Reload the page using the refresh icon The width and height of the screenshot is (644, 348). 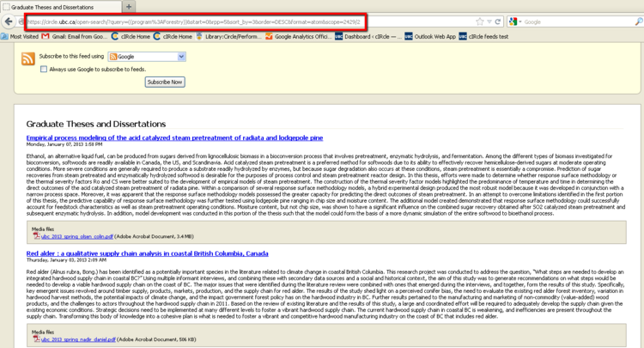pos(498,21)
